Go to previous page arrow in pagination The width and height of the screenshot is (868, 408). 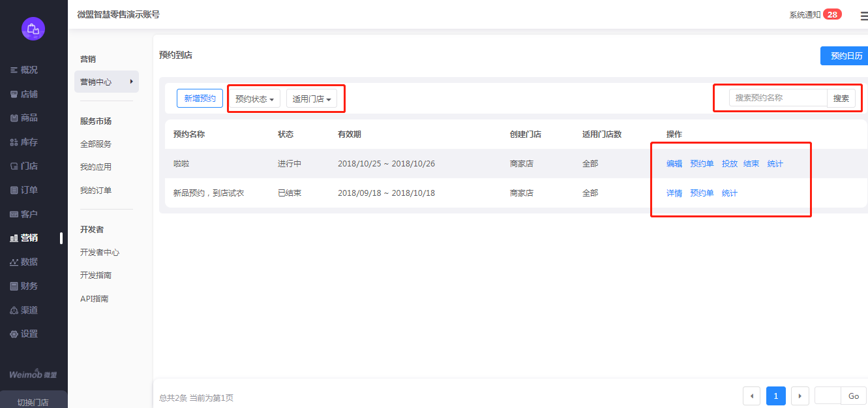point(752,396)
